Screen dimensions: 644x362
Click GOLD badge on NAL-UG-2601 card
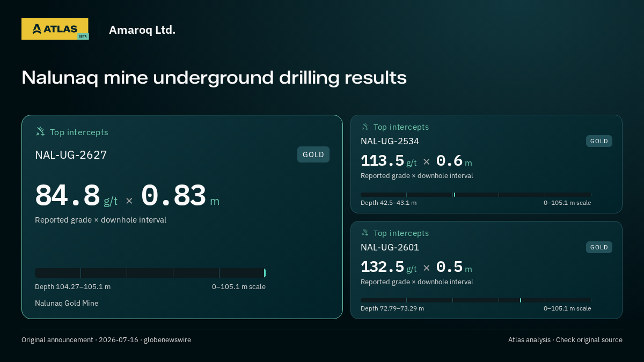(x=599, y=247)
